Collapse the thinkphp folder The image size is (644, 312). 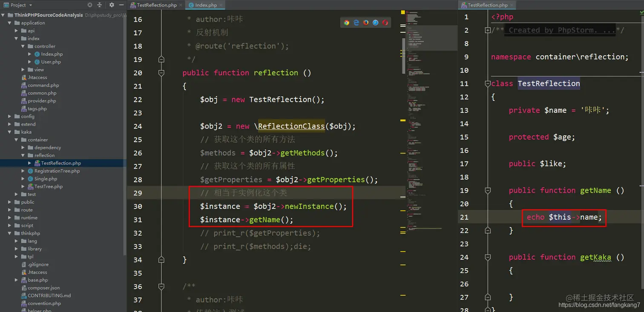click(10, 233)
